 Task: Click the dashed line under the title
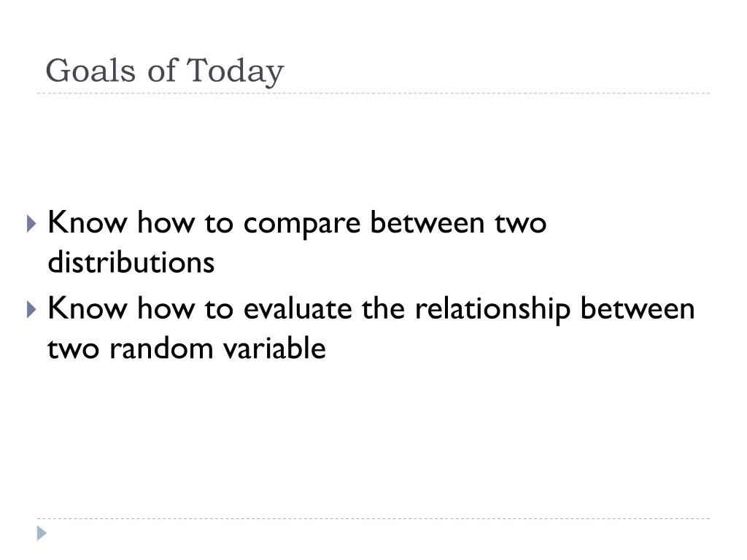point(373,93)
